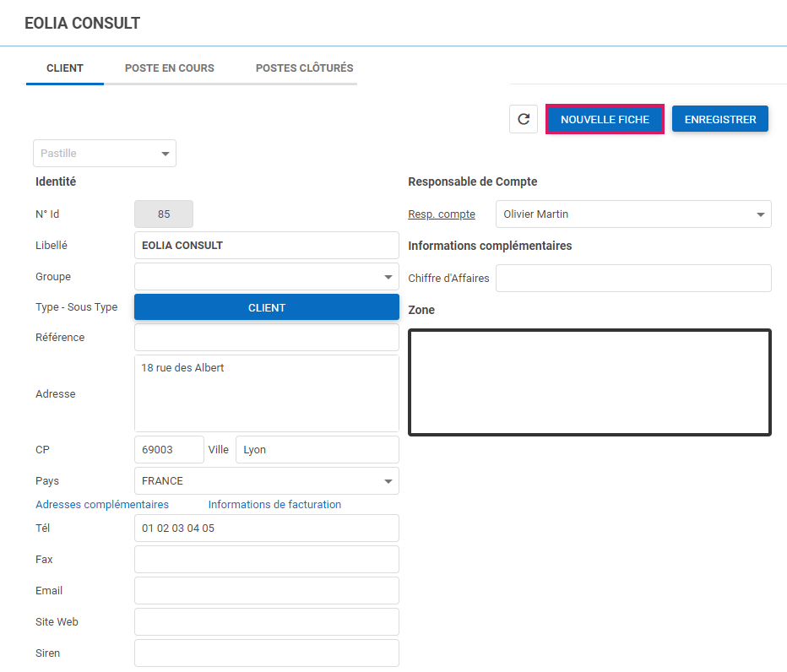Click the blue CLIENT type button
The width and height of the screenshot is (787, 672).
[x=266, y=308]
